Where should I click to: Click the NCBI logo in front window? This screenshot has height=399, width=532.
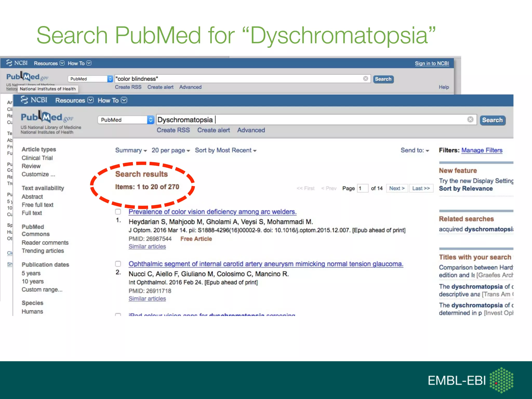(34, 100)
